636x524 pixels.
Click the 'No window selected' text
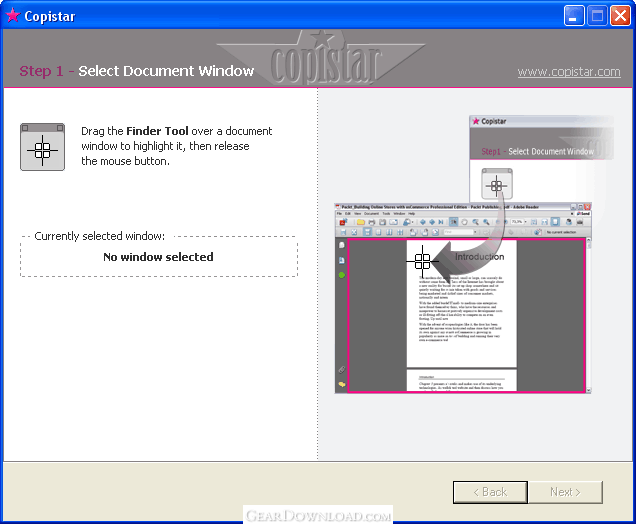pos(158,257)
